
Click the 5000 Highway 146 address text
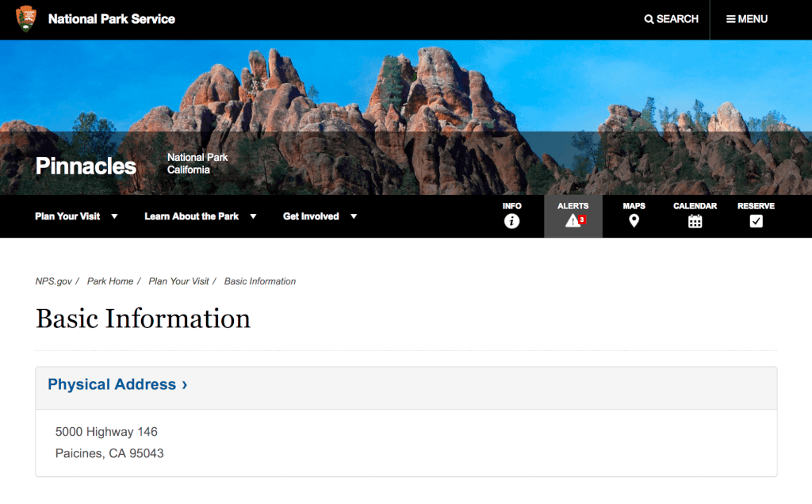coord(106,432)
